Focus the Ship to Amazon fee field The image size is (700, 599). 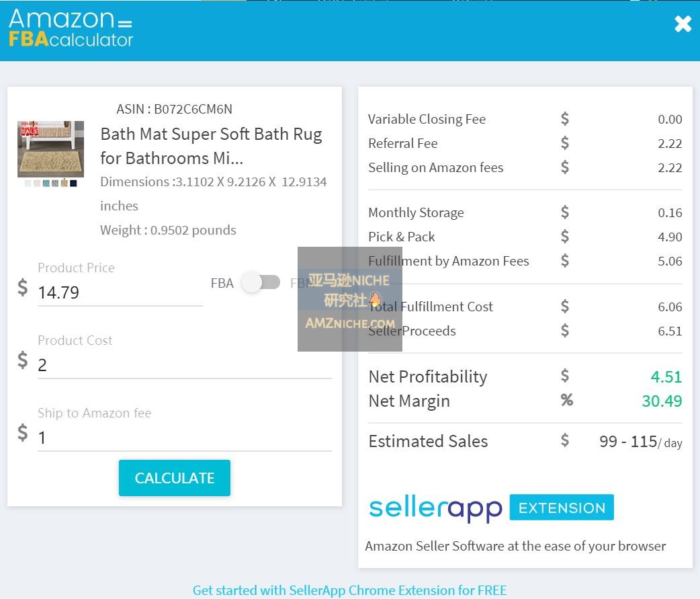(184, 438)
